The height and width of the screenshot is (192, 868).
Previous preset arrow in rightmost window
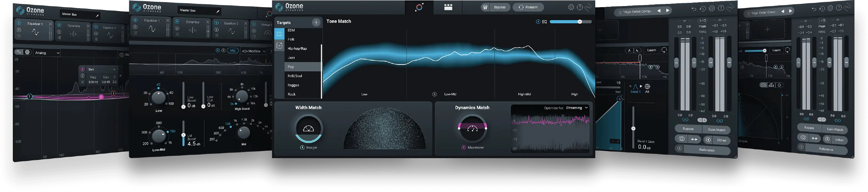coord(783,11)
